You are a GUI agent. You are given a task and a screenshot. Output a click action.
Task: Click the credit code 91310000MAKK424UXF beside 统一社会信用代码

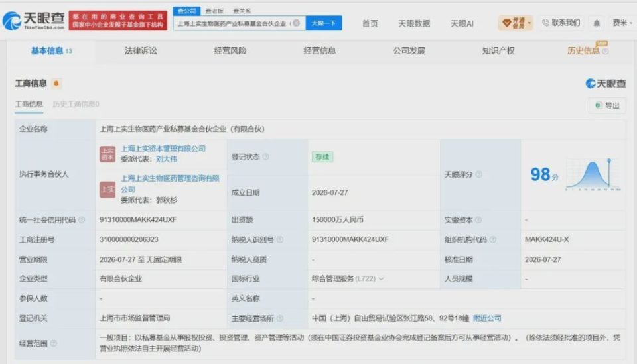pyautogui.click(x=138, y=219)
